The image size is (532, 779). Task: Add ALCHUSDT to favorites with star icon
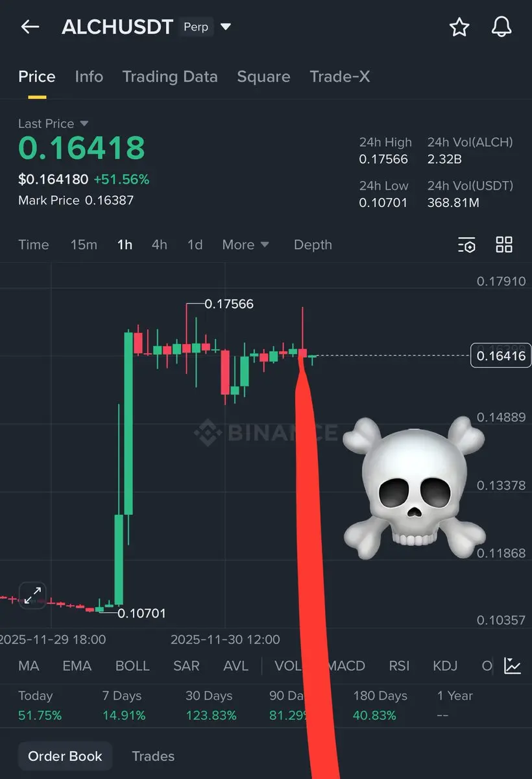coord(459,27)
